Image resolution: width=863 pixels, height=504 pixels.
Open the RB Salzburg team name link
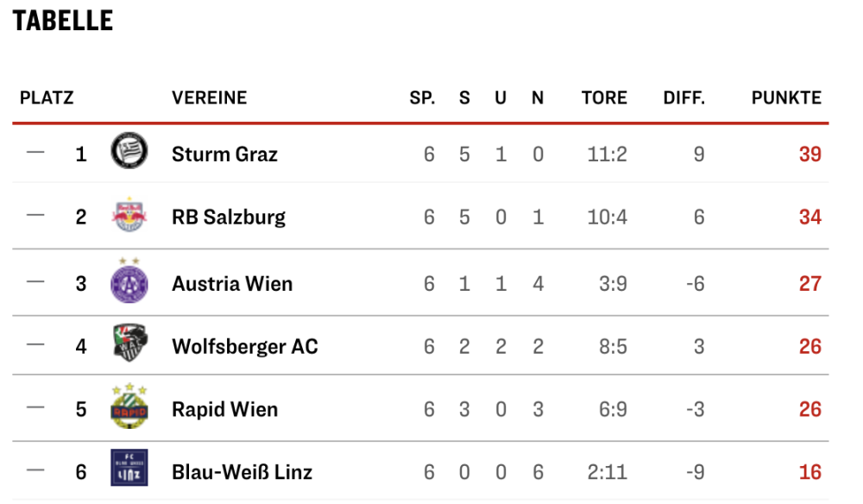pyautogui.click(x=228, y=217)
